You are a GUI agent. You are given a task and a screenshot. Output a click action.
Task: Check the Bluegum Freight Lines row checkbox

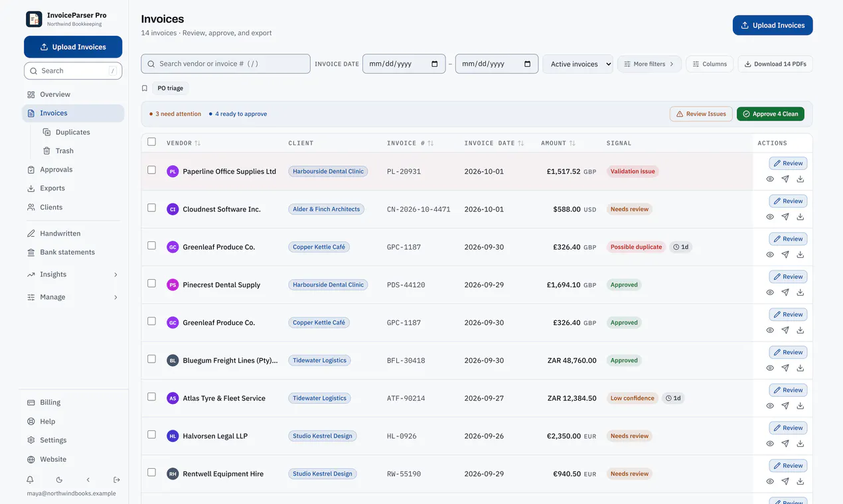coord(151,359)
